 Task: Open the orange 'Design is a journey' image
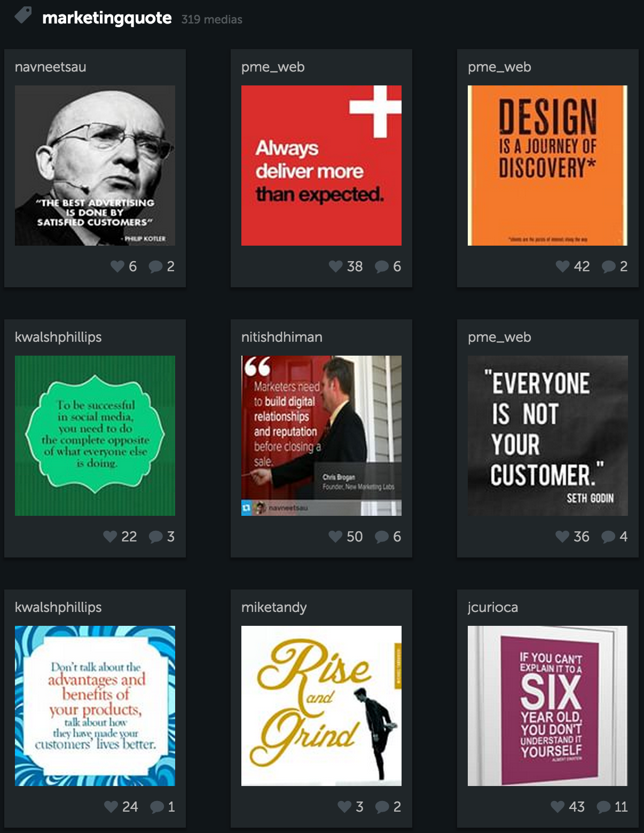(x=548, y=166)
